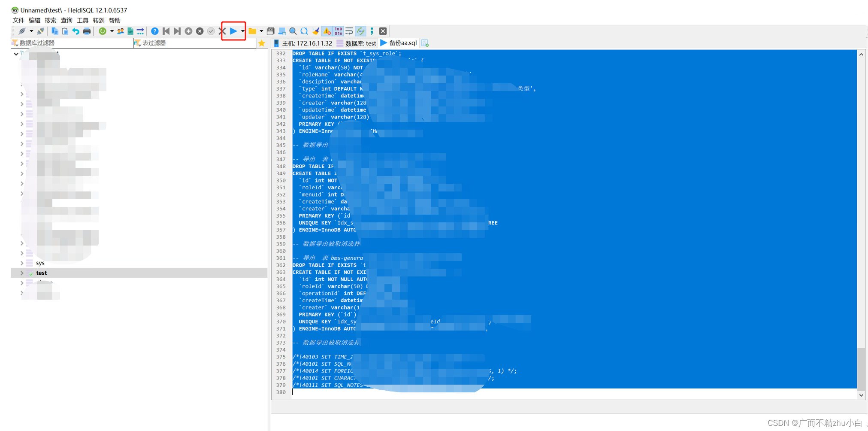Copy with the copy icon
This screenshot has height=431, width=868.
[x=54, y=31]
